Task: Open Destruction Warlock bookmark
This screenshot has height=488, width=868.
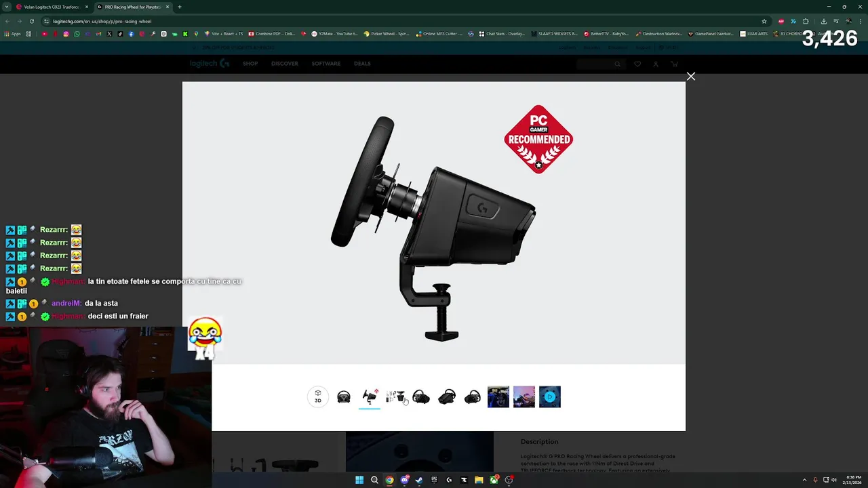Action: click(x=659, y=33)
